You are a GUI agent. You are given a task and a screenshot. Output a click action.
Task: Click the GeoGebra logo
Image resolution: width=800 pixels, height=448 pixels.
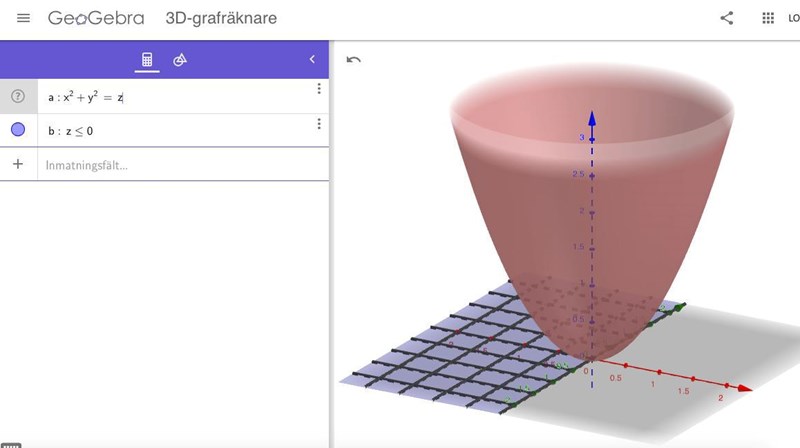click(x=95, y=18)
